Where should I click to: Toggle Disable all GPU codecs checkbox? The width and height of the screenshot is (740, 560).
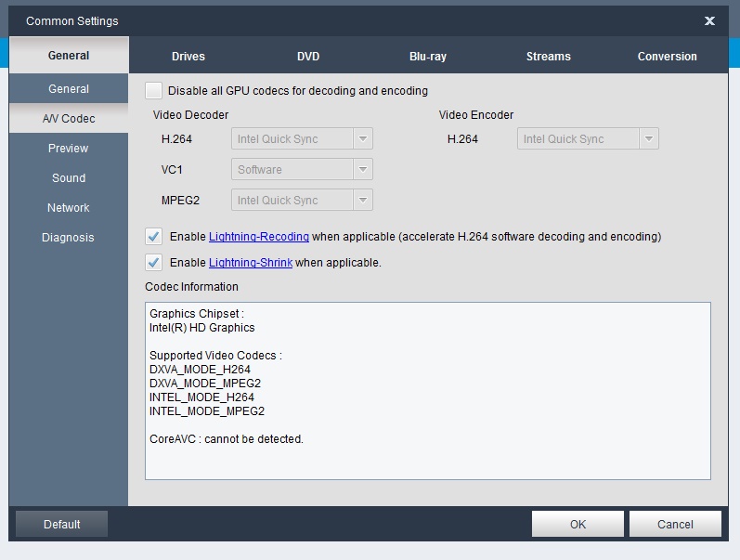click(x=153, y=90)
